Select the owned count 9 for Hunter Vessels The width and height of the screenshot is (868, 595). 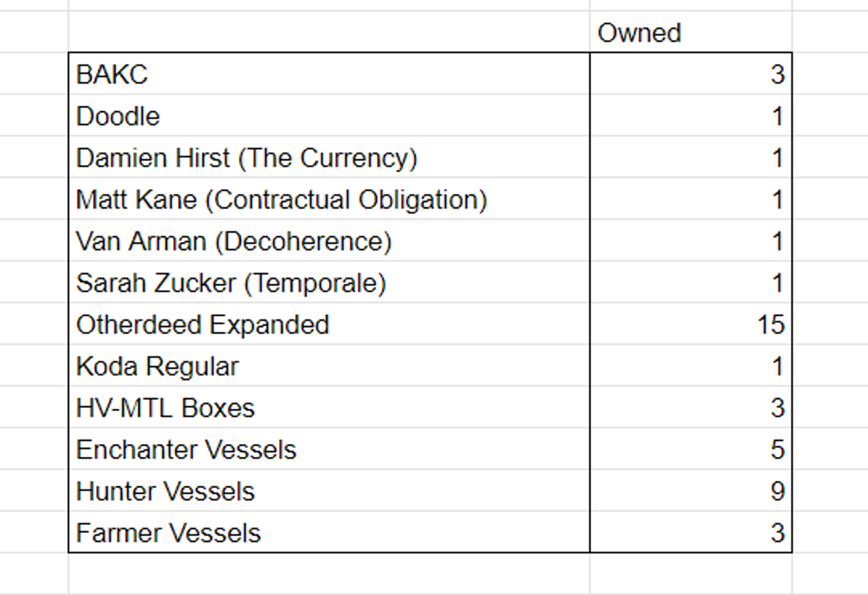click(777, 491)
